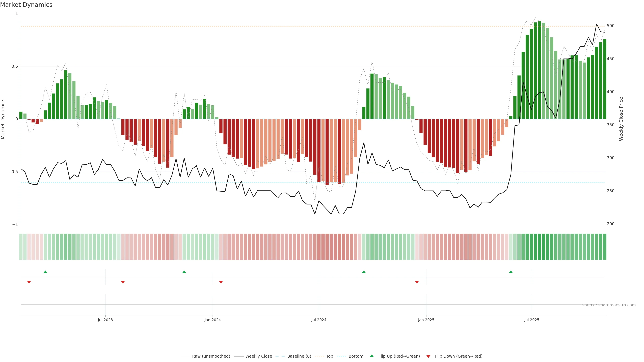Click the flip-down triangle before Jan 2025

click(x=417, y=282)
